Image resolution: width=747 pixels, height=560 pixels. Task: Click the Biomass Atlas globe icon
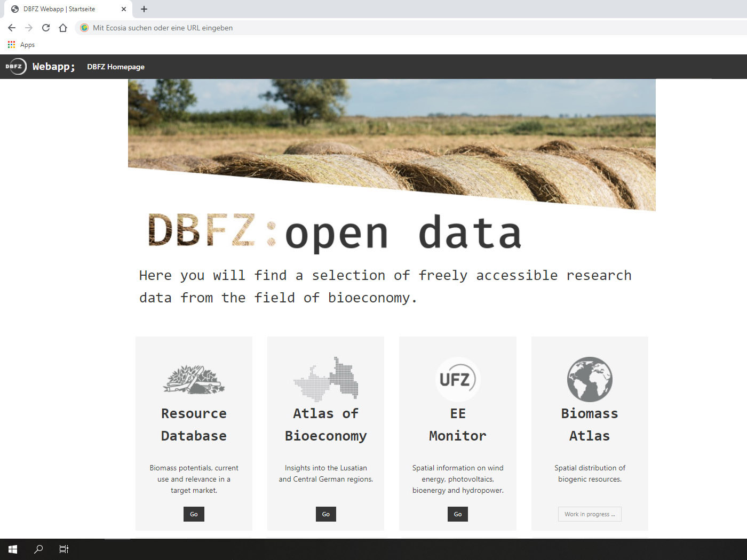click(590, 379)
